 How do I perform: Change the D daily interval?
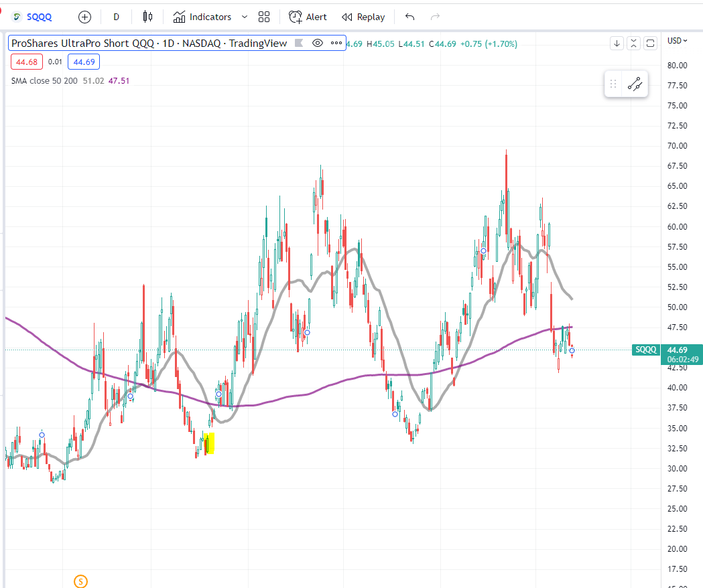click(x=116, y=17)
